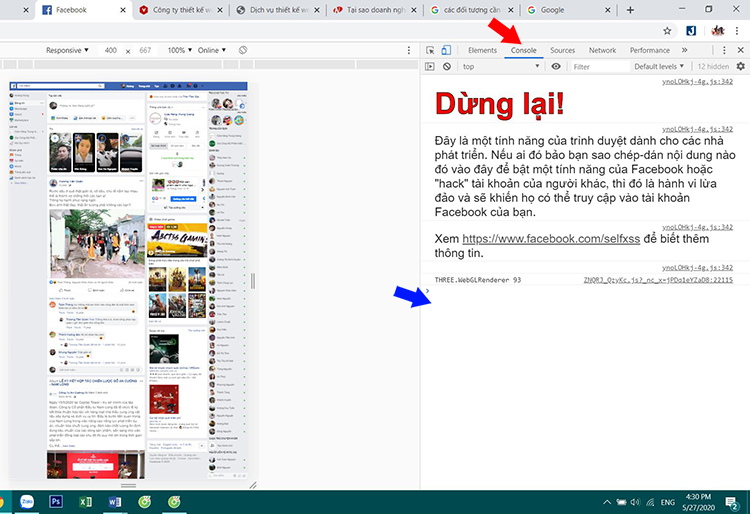The width and height of the screenshot is (750, 514).
Task: Click the network tray icon
Action: click(x=650, y=502)
